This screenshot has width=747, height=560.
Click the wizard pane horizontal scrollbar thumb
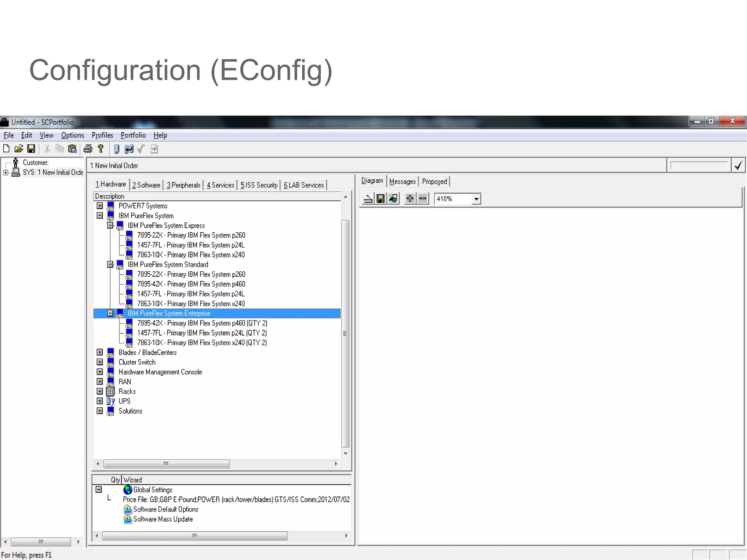point(195,536)
